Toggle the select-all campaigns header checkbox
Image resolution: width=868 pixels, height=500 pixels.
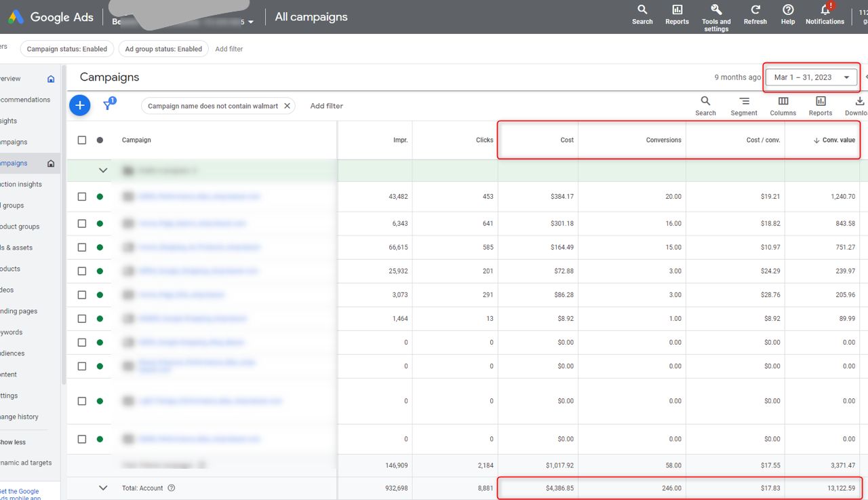pos(82,140)
